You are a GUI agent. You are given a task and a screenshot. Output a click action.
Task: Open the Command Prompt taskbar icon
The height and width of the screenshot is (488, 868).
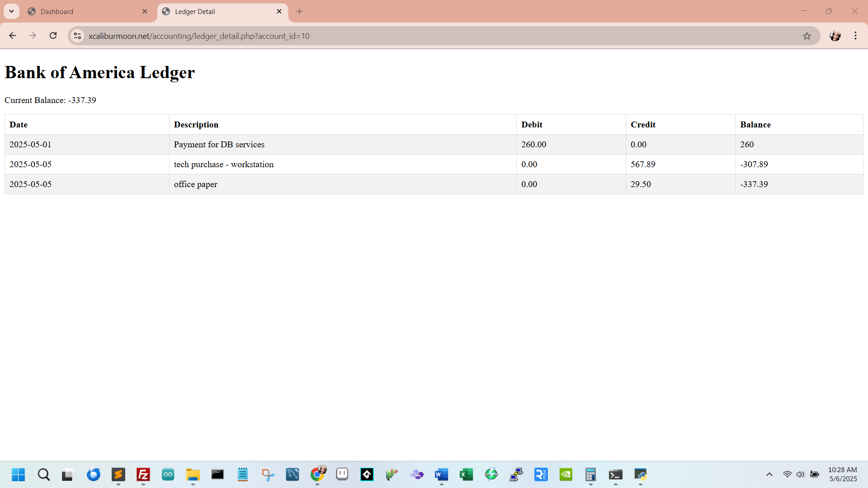tap(218, 474)
